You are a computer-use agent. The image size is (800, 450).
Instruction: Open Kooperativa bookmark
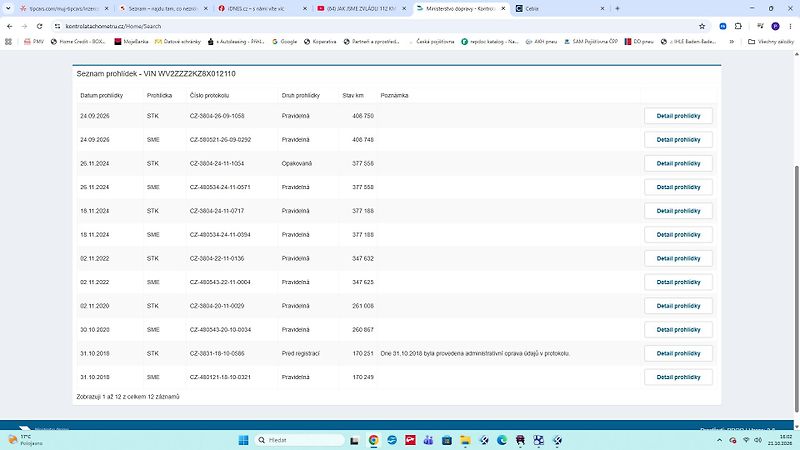coord(320,41)
